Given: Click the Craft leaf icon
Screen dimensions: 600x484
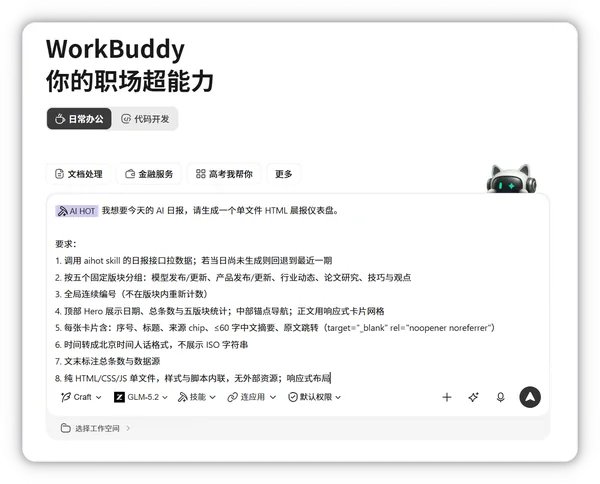Looking at the screenshot, I should click(66, 397).
